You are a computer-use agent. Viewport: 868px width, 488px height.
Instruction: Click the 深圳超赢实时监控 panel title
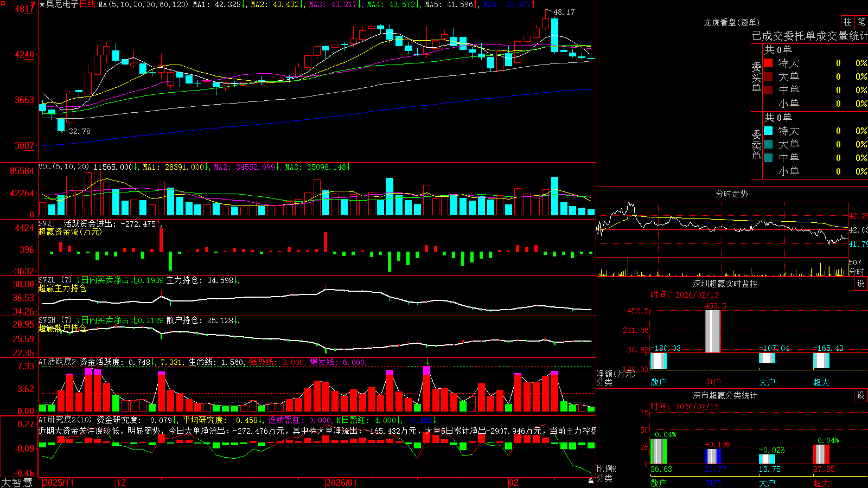[725, 284]
